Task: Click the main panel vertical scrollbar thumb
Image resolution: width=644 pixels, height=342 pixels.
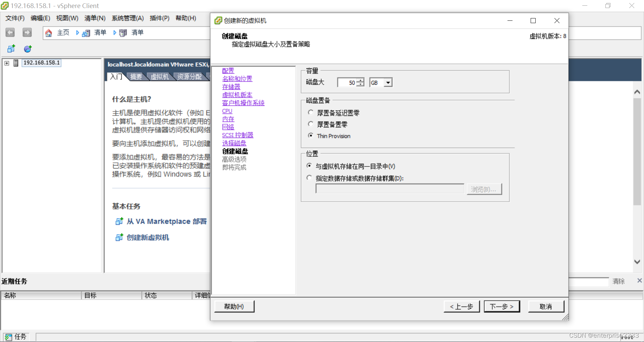Action: pos(637,151)
